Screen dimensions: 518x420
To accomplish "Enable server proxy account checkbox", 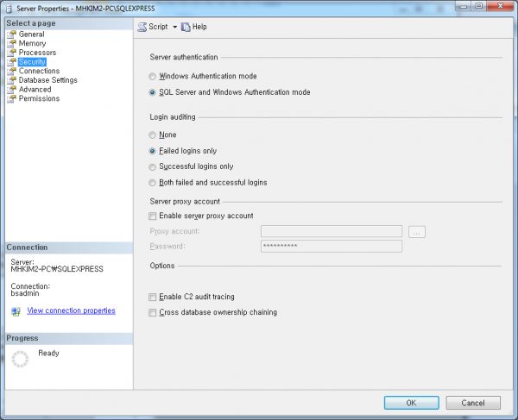I will pyautogui.click(x=153, y=216).
